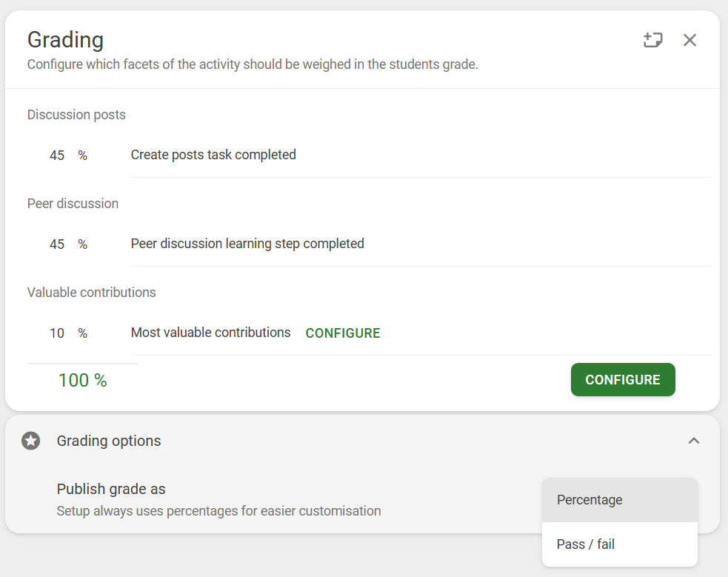
Task: Choose Pass / fail option
Action: [619, 544]
